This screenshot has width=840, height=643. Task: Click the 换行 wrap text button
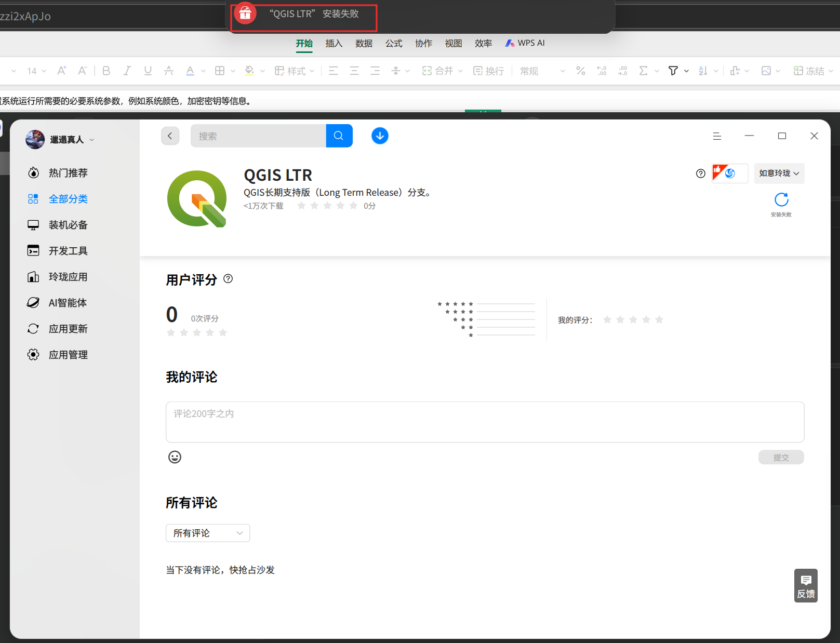[x=488, y=71]
